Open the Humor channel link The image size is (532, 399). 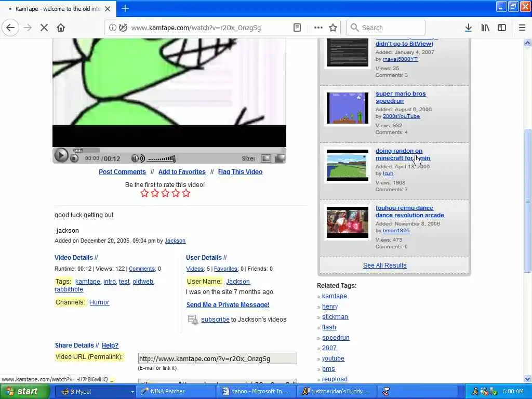point(99,302)
